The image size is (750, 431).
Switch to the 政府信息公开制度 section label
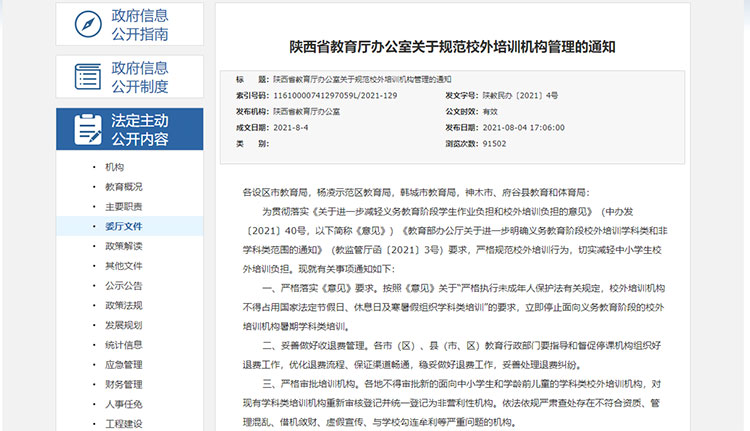[x=140, y=77]
